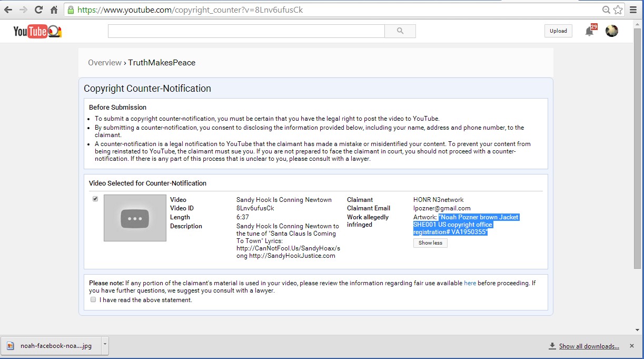This screenshot has height=359, width=644.
Task: Click the 'Before Submission' heading
Action: pos(117,107)
